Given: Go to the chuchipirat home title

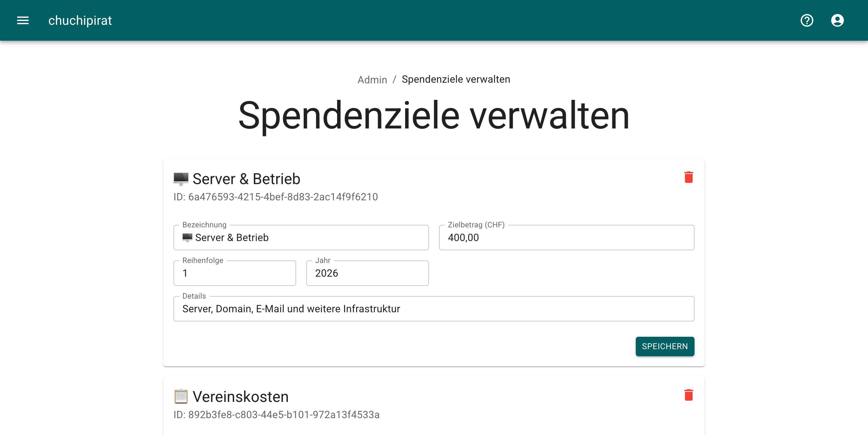Looking at the screenshot, I should tap(80, 21).
